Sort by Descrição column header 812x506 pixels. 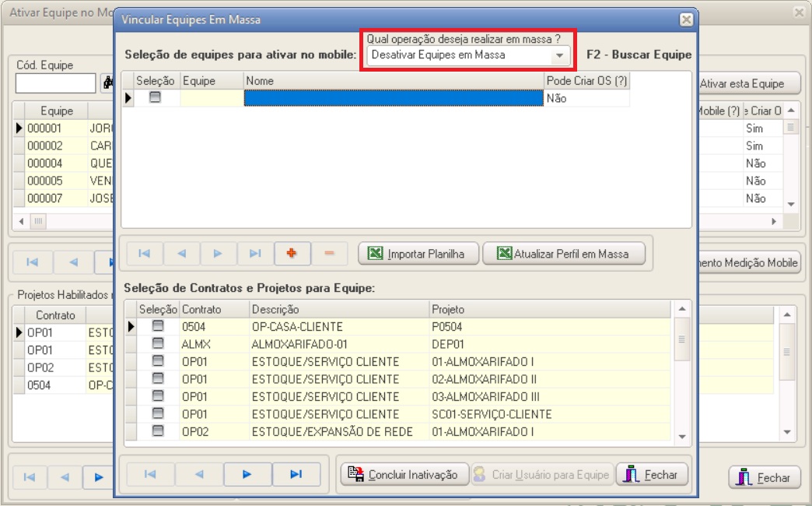pos(338,310)
